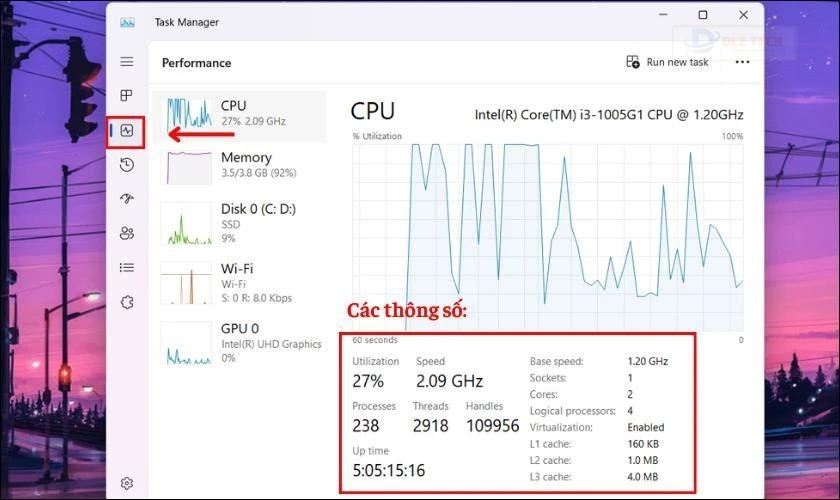Select Disk 0 (C: D:) item
Screen dimensions: 840x500
239,224
